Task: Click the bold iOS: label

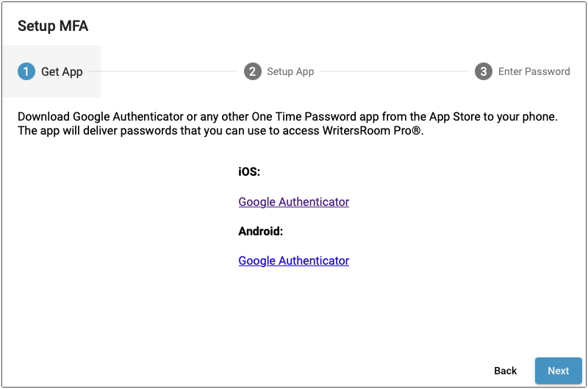Action: tap(249, 171)
